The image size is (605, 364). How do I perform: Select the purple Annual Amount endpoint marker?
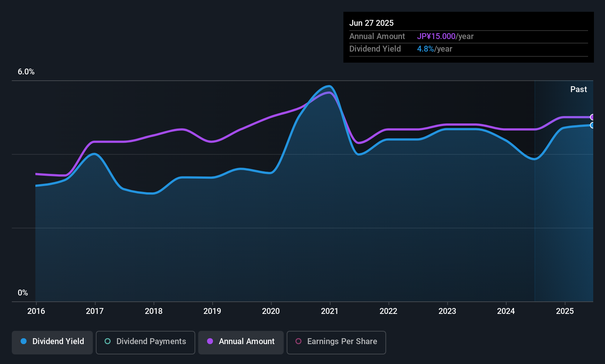pyautogui.click(x=592, y=117)
